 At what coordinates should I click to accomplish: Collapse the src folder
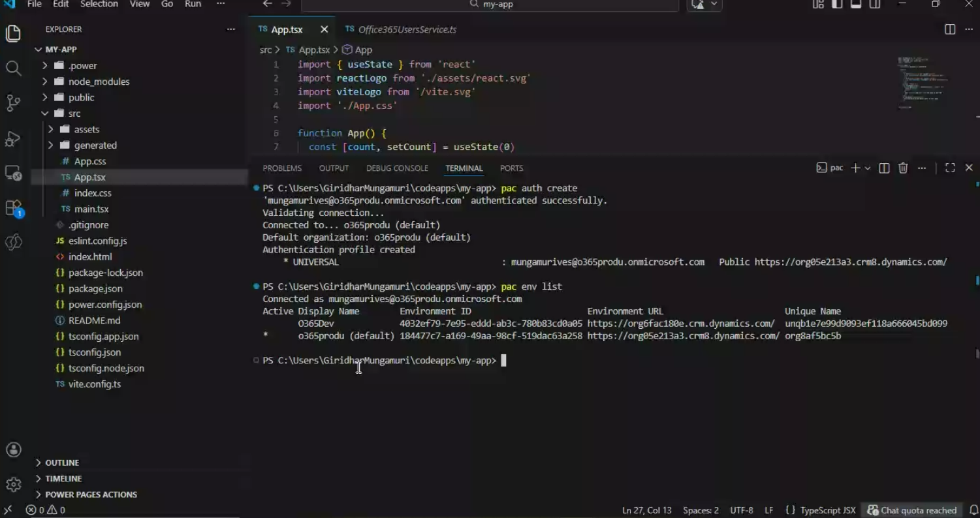point(45,114)
